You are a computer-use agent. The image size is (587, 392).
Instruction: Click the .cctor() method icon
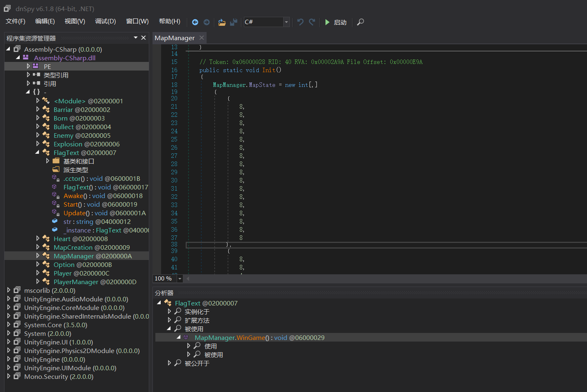56,178
